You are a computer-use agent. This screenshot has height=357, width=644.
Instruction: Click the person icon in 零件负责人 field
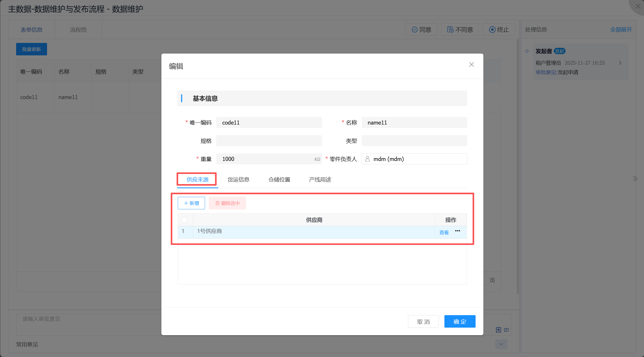pyautogui.click(x=367, y=159)
